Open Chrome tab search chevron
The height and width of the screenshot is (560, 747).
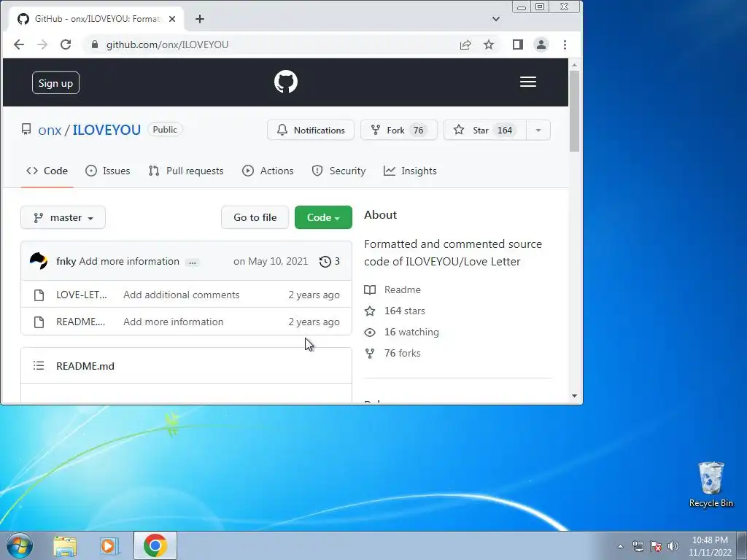[496, 19]
